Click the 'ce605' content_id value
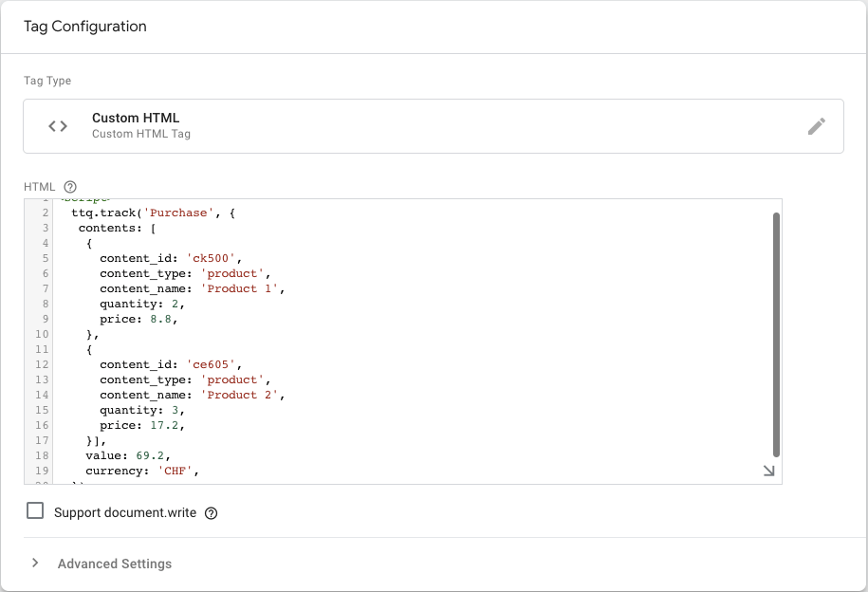This screenshot has width=868, height=592. (x=211, y=364)
